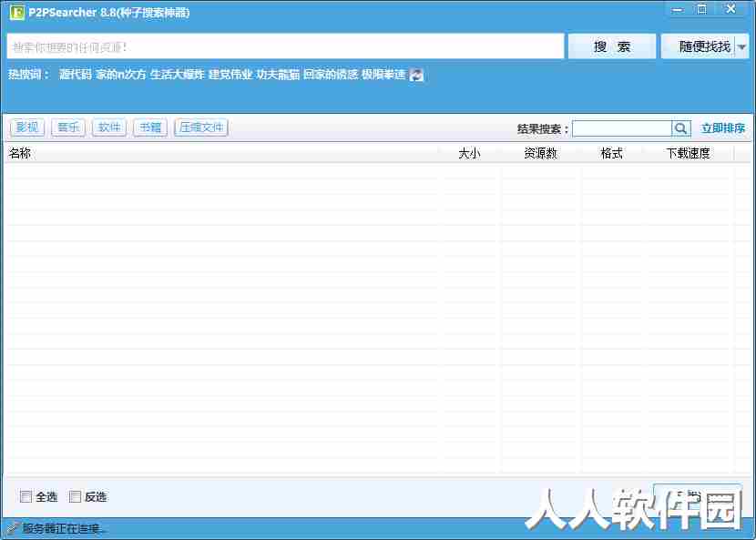Sort by the 大小 column header
This screenshot has height=540, width=756.
click(x=470, y=153)
